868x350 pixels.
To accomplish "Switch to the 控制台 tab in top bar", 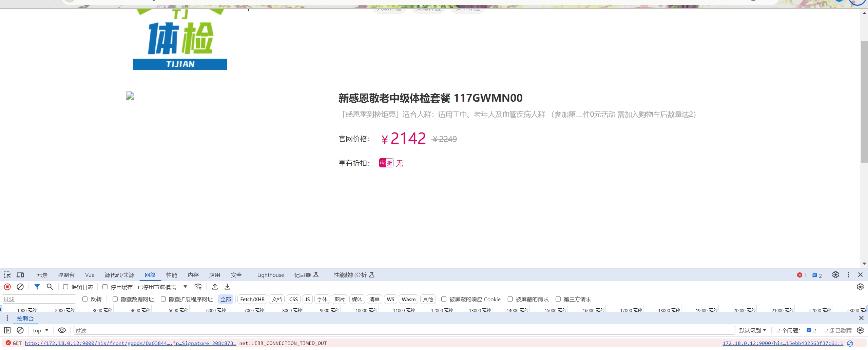I will coord(66,275).
